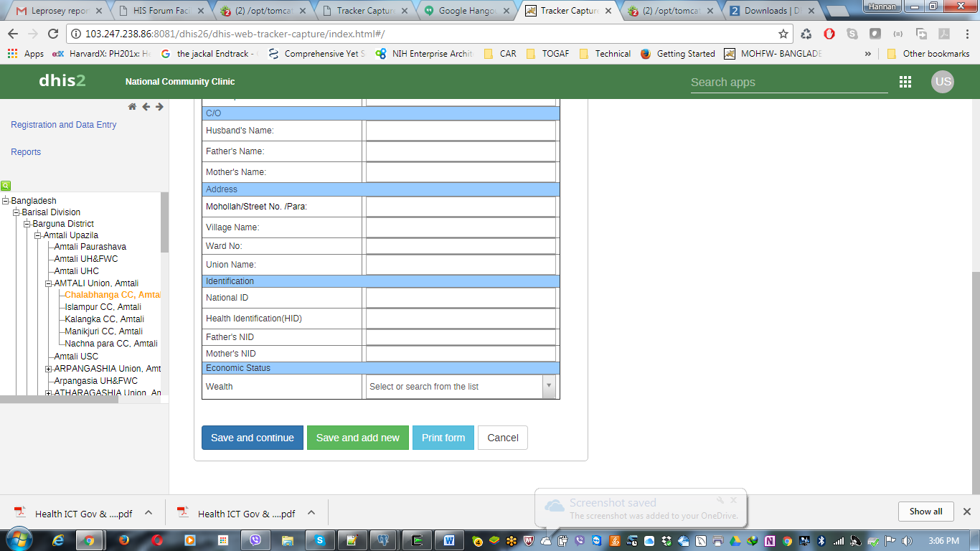The width and height of the screenshot is (980, 551).
Task: Click the Father's Name input field
Action: [461, 151]
